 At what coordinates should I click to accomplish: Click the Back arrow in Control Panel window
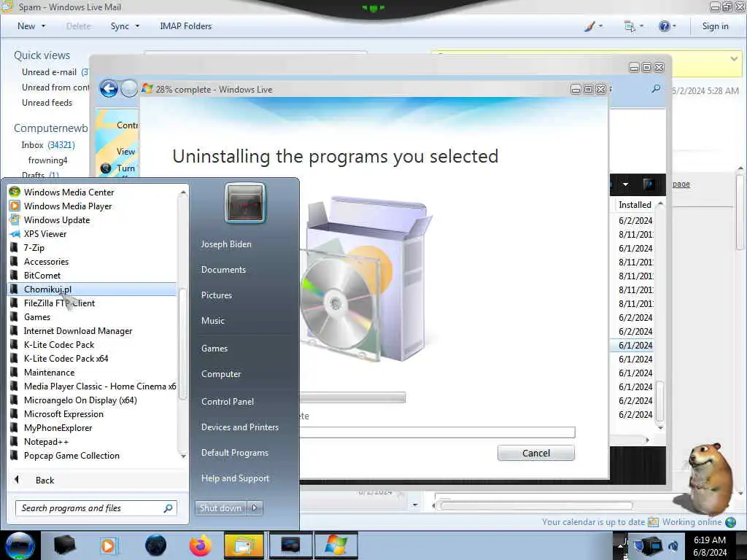coord(109,89)
